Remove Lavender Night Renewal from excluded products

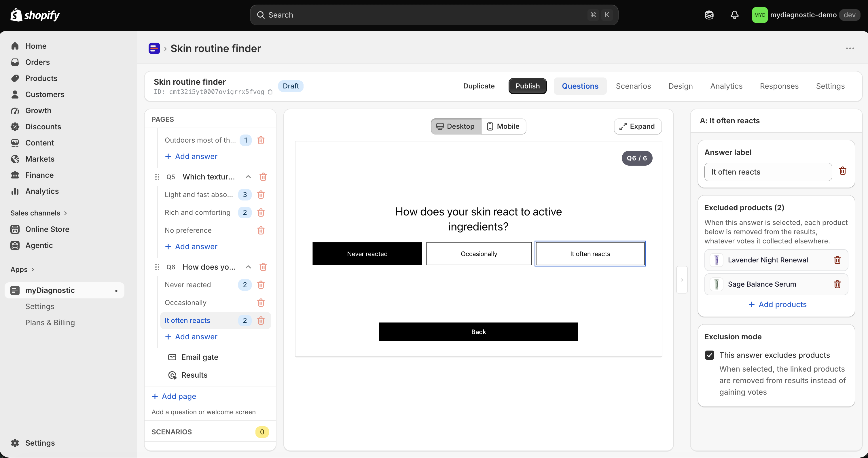pos(837,260)
